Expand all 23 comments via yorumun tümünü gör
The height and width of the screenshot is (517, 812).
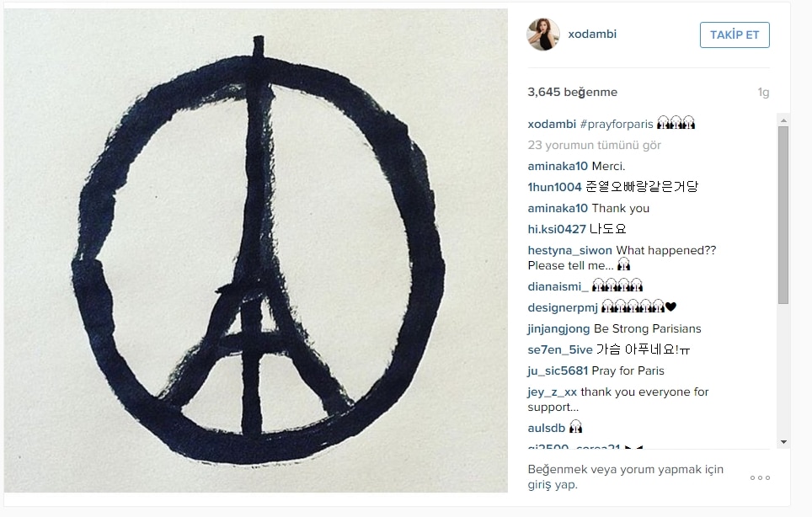click(594, 146)
